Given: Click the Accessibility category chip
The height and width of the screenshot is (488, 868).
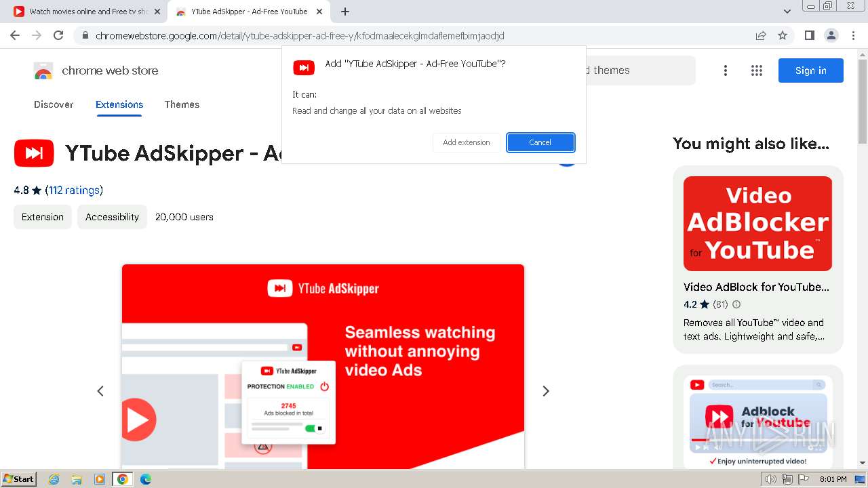Looking at the screenshot, I should pyautogui.click(x=112, y=217).
